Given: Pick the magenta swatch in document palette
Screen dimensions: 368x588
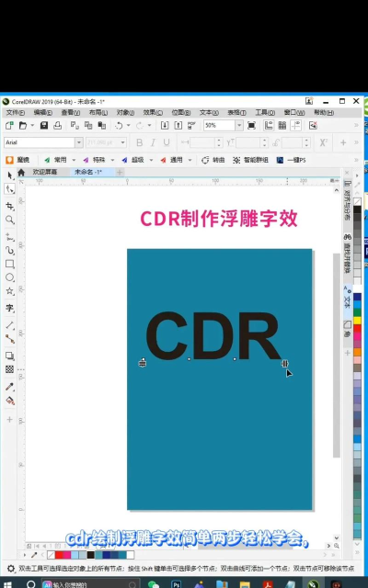Looking at the screenshot, I should click(x=67, y=555).
